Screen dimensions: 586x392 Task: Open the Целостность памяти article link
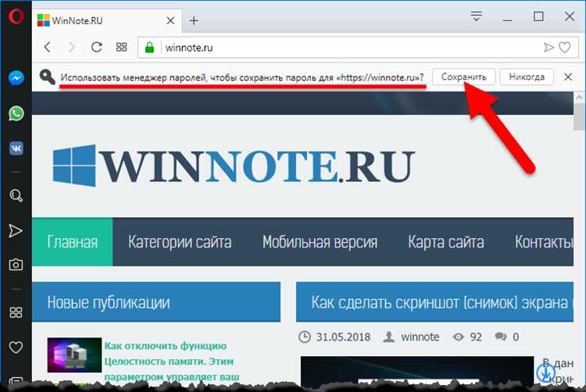coord(172,362)
